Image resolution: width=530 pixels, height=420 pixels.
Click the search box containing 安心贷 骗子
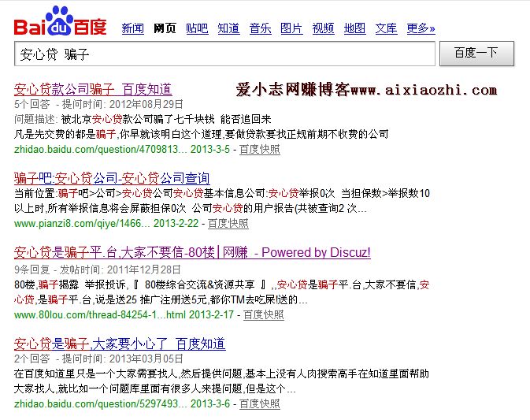point(224,54)
